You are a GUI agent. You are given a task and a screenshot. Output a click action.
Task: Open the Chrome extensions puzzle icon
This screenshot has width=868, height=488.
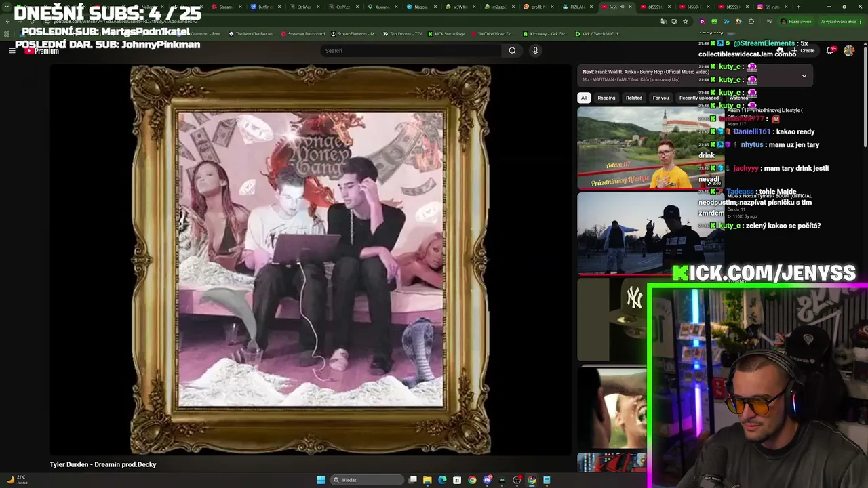751,22
